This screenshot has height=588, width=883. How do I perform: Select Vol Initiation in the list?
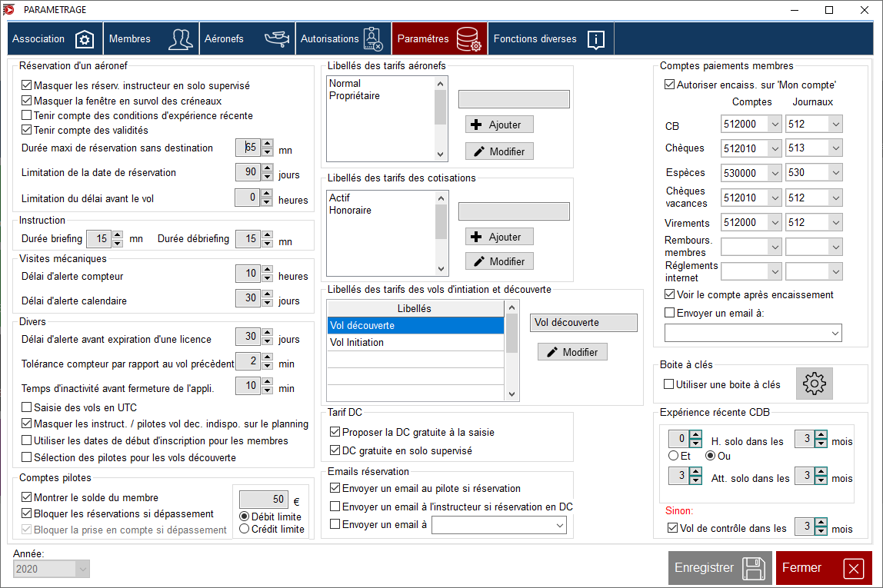tap(415, 342)
